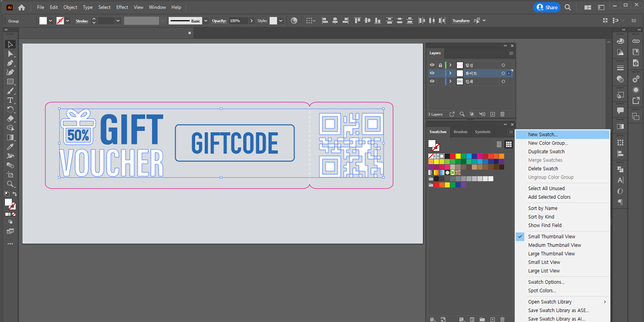Open the File menu

[41, 8]
